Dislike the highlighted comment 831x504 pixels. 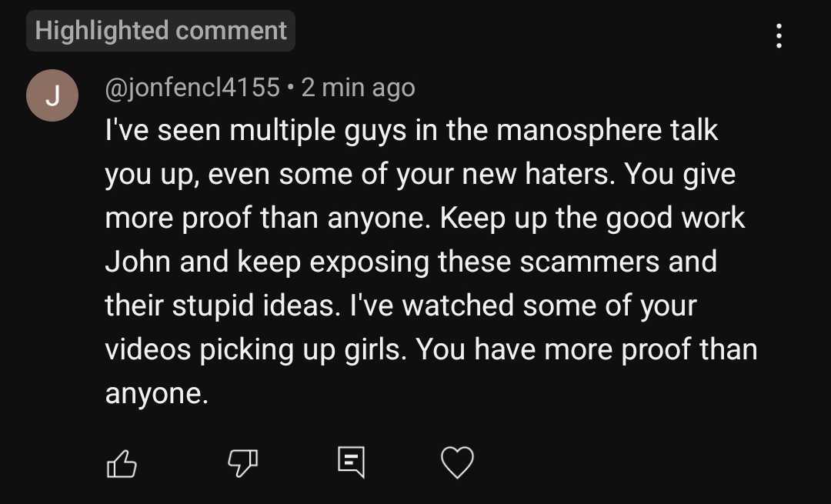(242, 462)
